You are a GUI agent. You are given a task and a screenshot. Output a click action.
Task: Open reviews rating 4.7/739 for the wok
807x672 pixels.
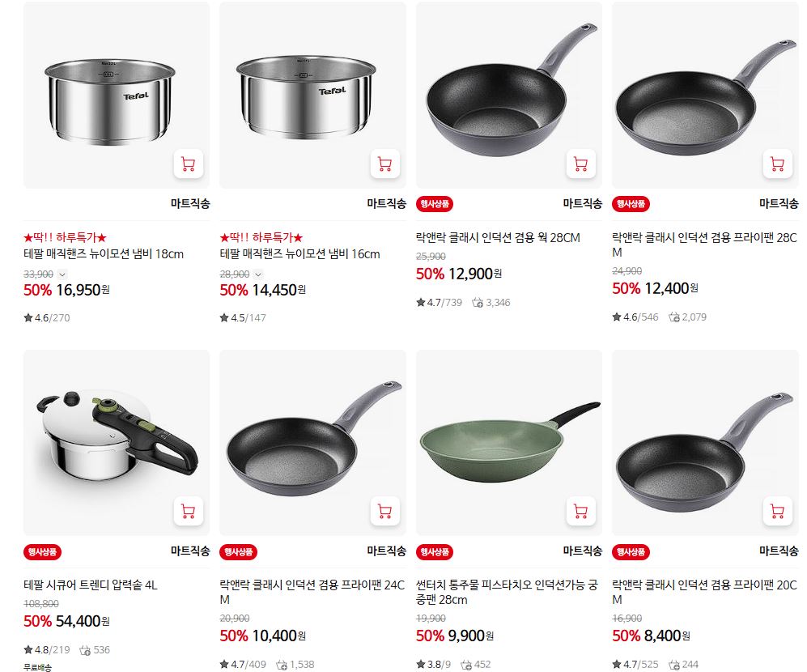439,302
